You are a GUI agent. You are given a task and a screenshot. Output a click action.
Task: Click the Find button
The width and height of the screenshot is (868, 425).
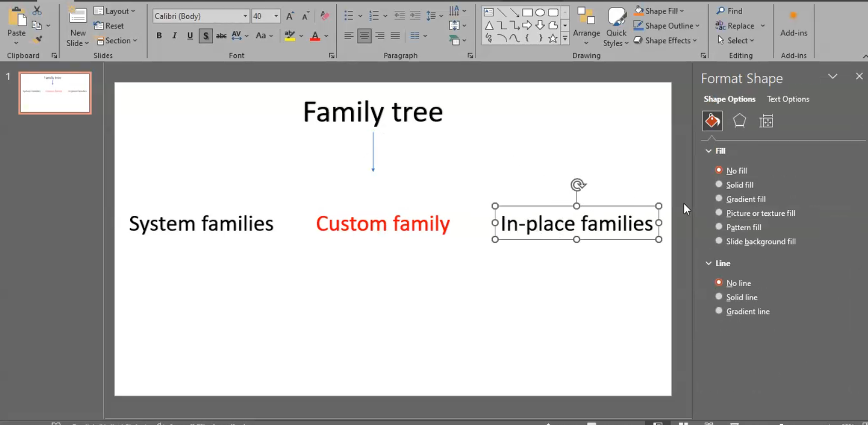tap(729, 11)
